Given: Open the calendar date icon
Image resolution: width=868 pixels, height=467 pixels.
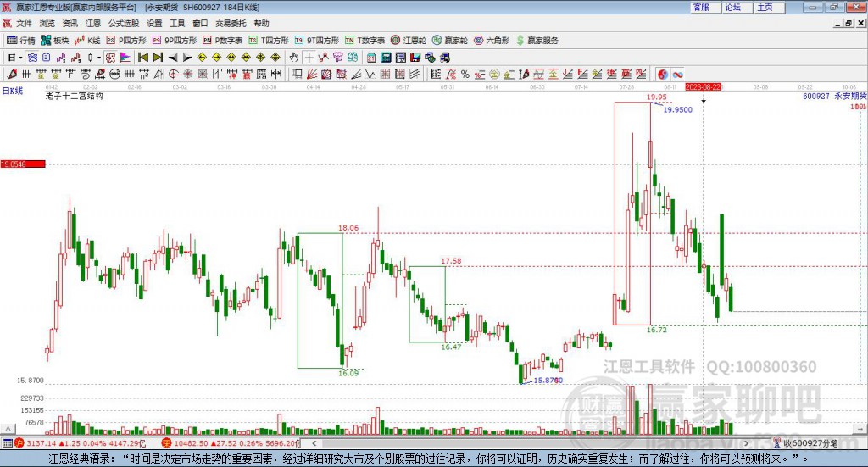Looking at the screenshot, I should pos(371,58).
